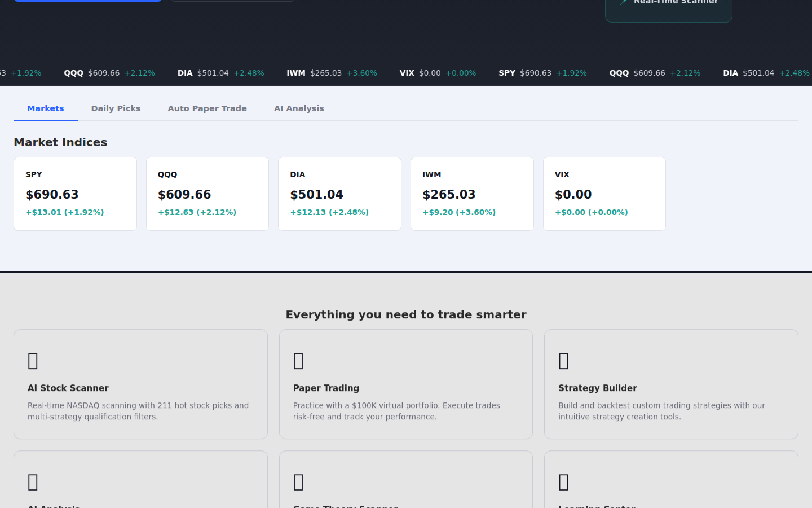This screenshot has width=812, height=508.
Task: Select the VIX index card
Action: pyautogui.click(x=604, y=194)
